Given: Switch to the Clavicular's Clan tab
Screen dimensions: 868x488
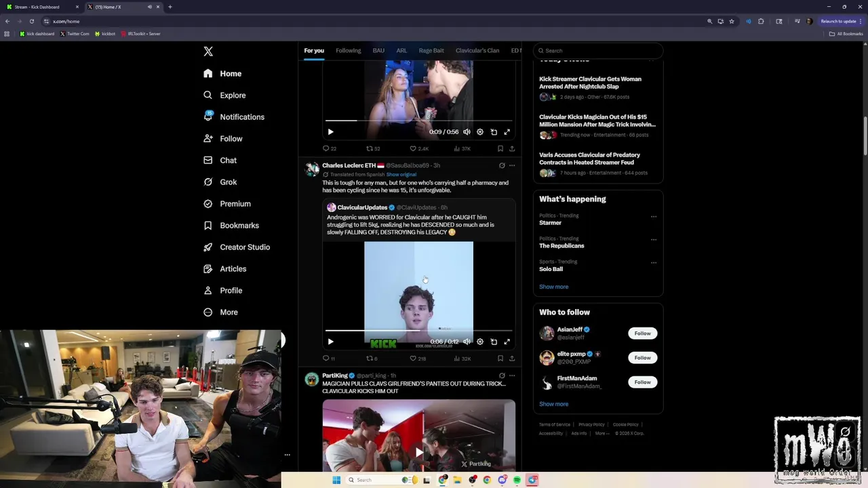Looking at the screenshot, I should coord(477,51).
